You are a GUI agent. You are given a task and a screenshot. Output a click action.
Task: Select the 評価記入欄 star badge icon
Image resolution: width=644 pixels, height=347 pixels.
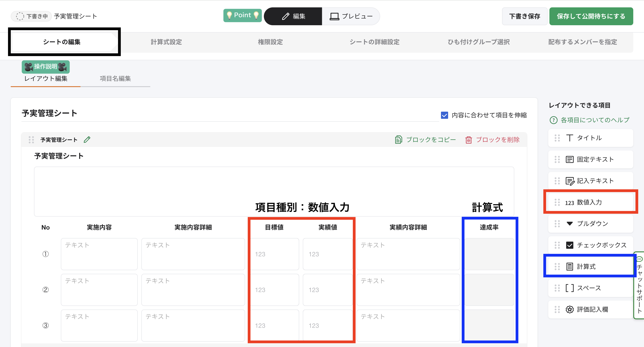pos(570,309)
